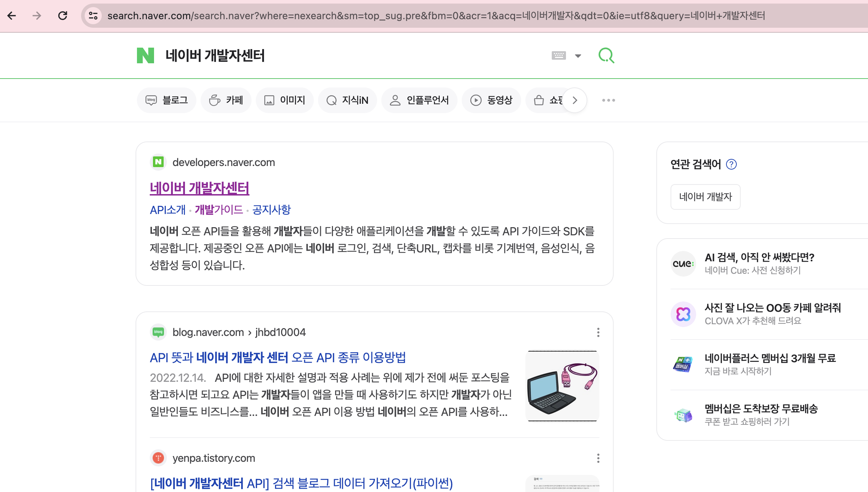Switch to the 지식iN tab
The width and height of the screenshot is (868, 492).
point(347,100)
